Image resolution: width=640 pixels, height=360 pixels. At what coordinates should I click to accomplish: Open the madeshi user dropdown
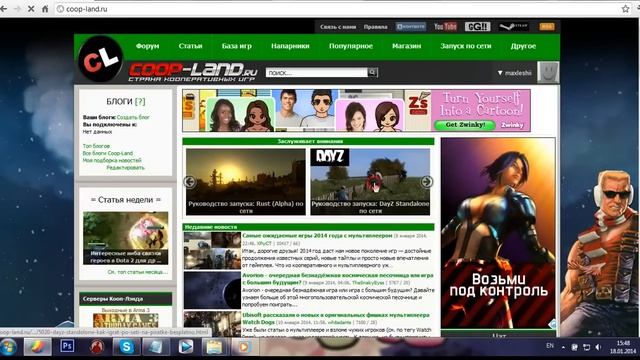pos(514,73)
